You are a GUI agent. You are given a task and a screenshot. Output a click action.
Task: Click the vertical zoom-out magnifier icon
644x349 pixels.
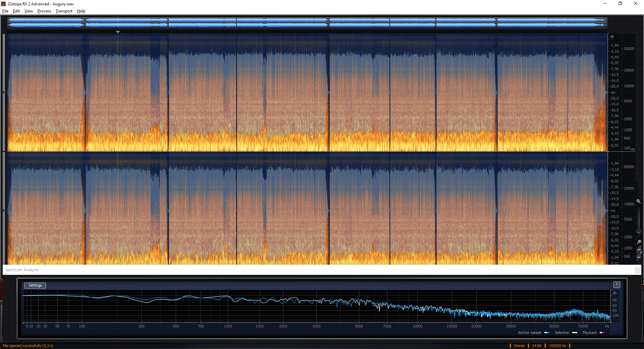639,242
